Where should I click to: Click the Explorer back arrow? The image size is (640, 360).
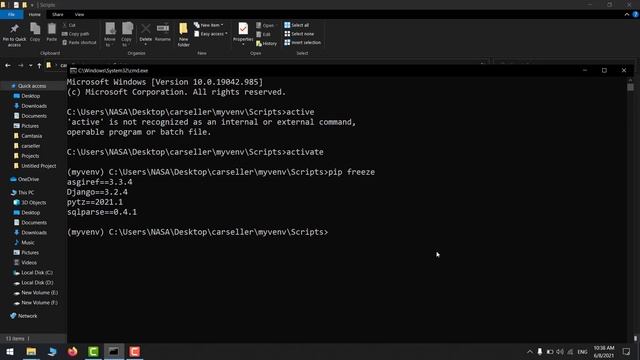coord(8,65)
